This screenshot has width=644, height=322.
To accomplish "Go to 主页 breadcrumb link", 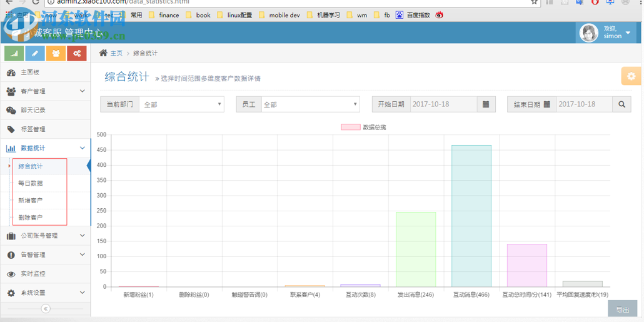I will point(116,53).
